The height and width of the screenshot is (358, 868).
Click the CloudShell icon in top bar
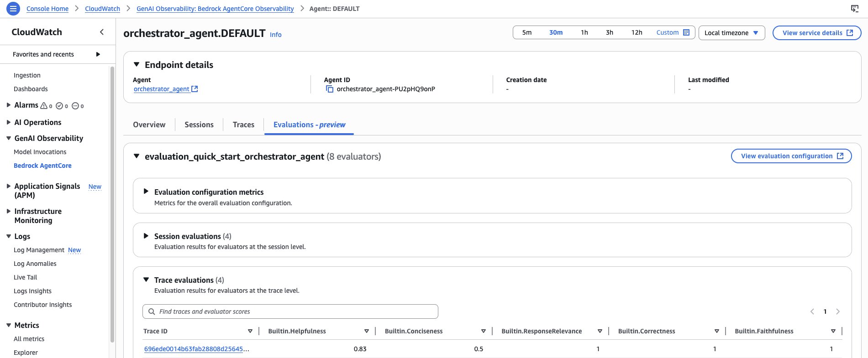tap(854, 9)
